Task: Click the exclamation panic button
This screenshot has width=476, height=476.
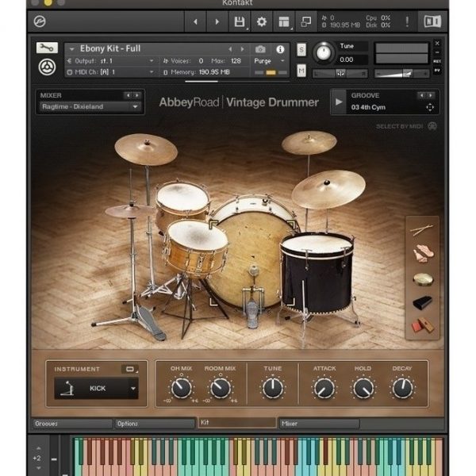Action: coord(407,21)
